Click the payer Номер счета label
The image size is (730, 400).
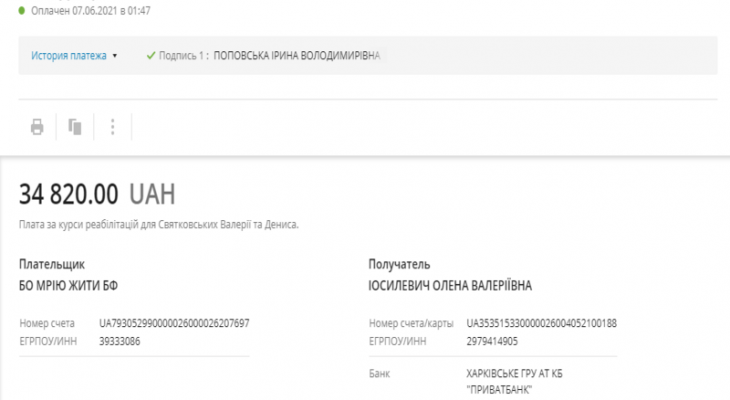[47, 323]
